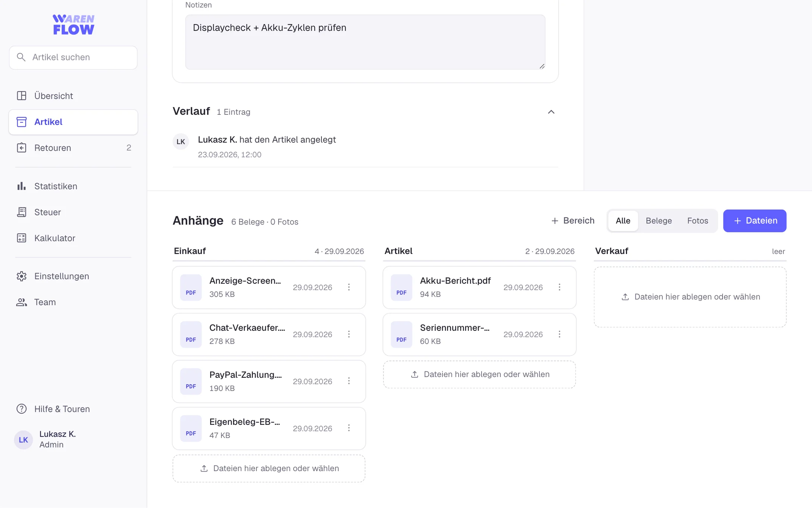Collapse the Verlauf section chevron
The image size is (812, 508).
coord(551,112)
